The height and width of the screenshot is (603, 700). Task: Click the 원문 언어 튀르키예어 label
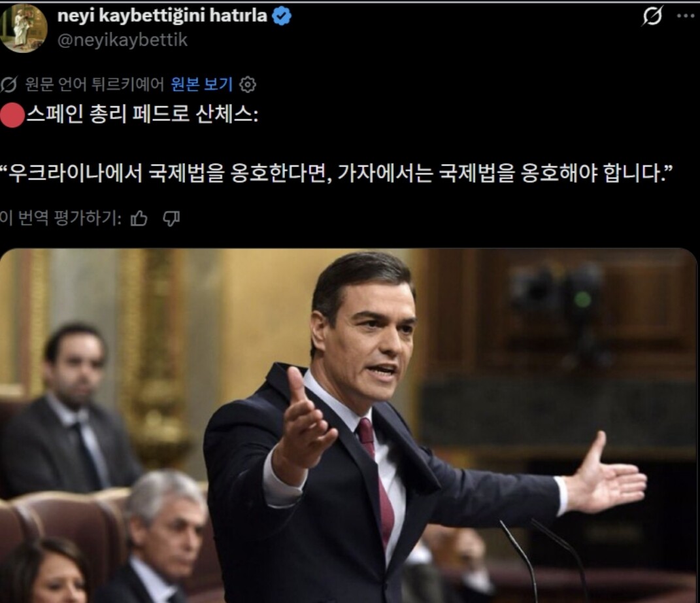point(95,84)
